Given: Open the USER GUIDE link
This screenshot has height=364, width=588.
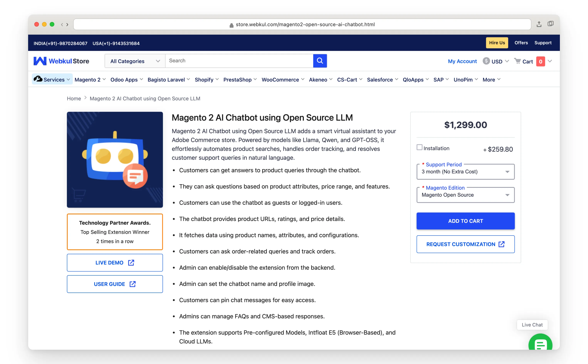Looking at the screenshot, I should coord(115,284).
